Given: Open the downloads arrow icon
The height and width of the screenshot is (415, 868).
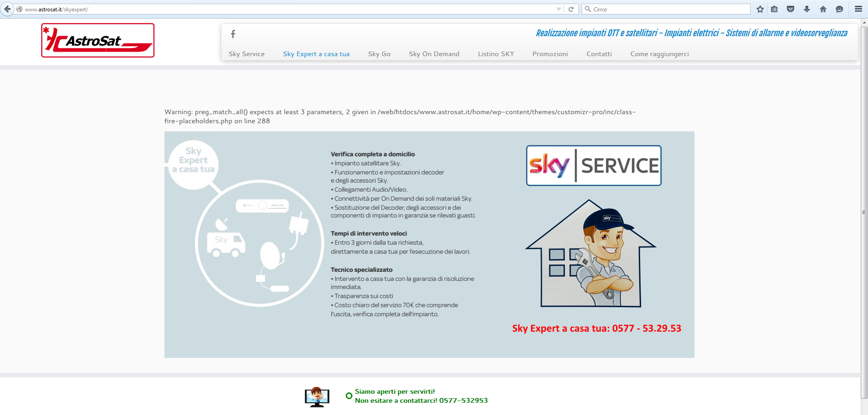Looking at the screenshot, I should click(x=807, y=9).
